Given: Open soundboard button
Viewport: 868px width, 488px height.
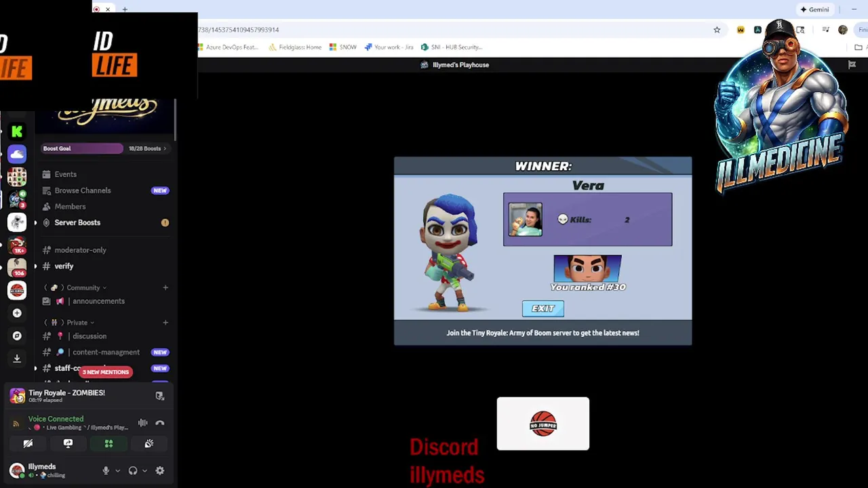Looking at the screenshot, I should 149,443.
